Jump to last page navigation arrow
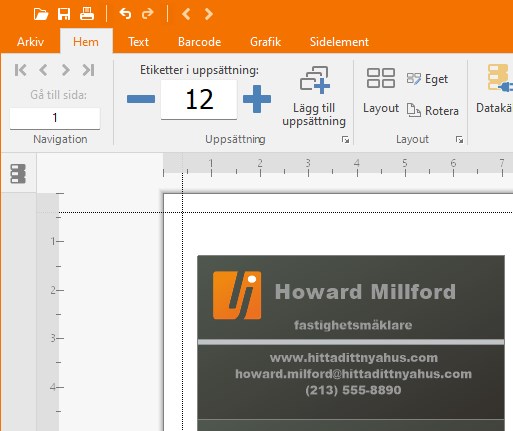Viewport: 513px width, 431px height. tap(88, 70)
